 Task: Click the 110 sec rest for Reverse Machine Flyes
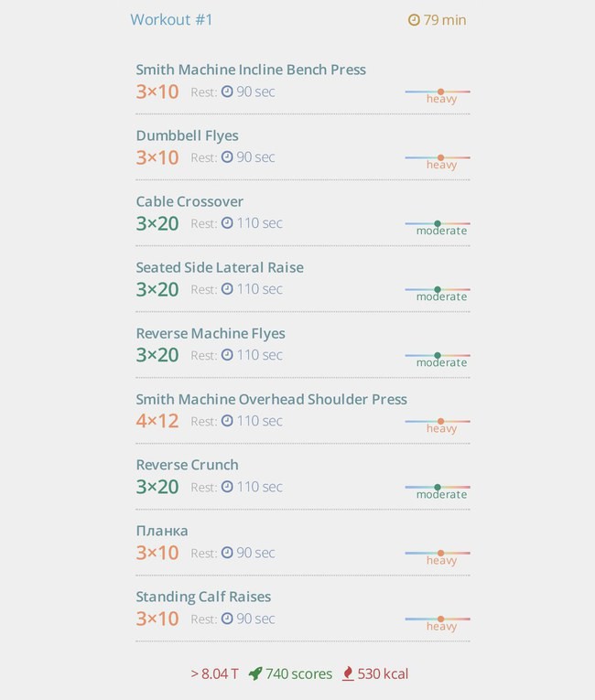pos(260,355)
